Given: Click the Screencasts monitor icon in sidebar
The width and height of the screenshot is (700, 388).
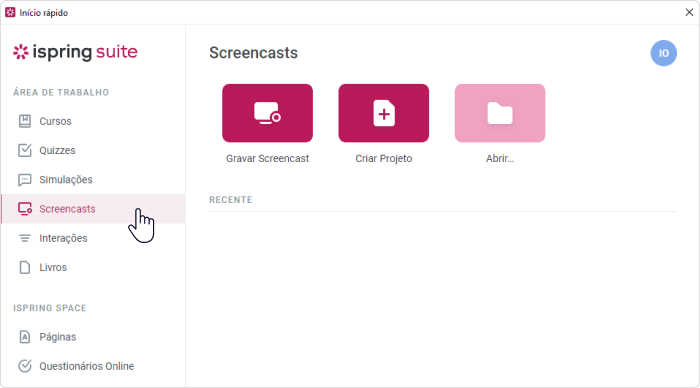Looking at the screenshot, I should 25,209.
